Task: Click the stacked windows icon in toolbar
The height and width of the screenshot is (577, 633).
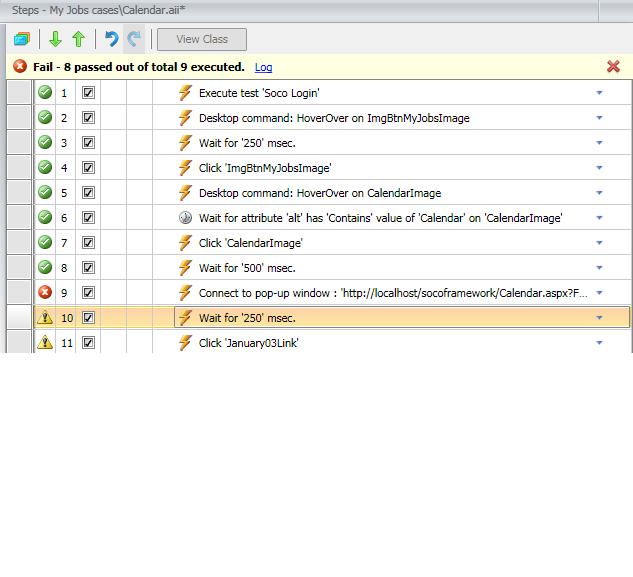Action: pyautogui.click(x=22, y=39)
